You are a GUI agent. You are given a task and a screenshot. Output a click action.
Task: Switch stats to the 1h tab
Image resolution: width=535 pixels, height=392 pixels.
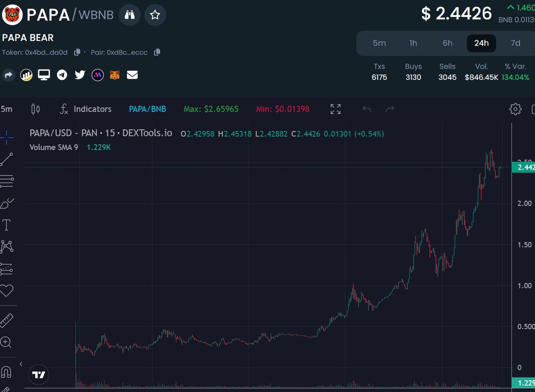(413, 43)
